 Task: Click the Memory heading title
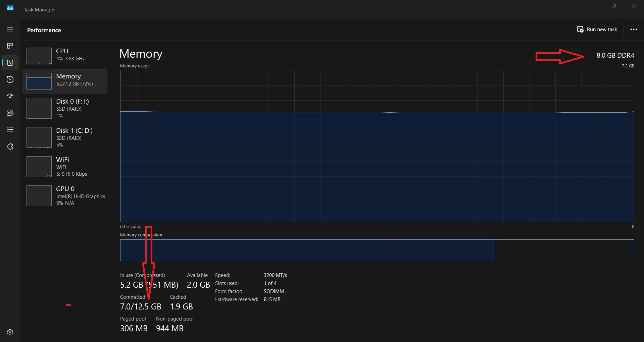click(x=141, y=54)
